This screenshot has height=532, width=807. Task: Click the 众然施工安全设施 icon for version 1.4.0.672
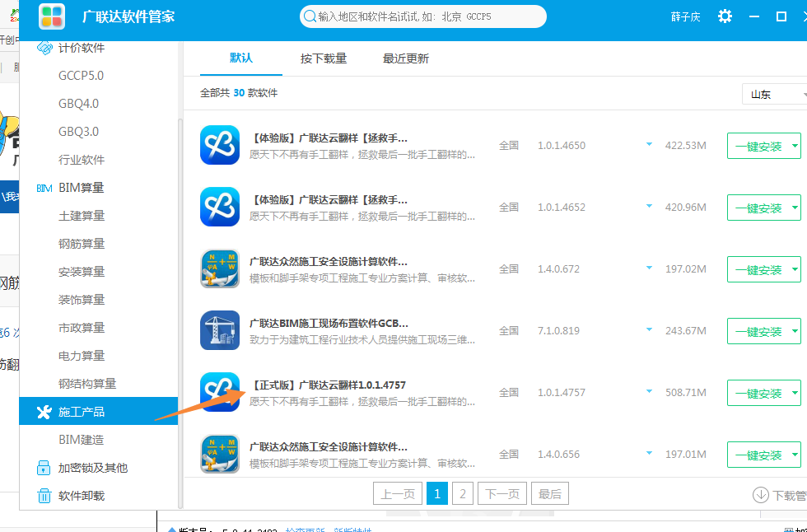tap(220, 268)
